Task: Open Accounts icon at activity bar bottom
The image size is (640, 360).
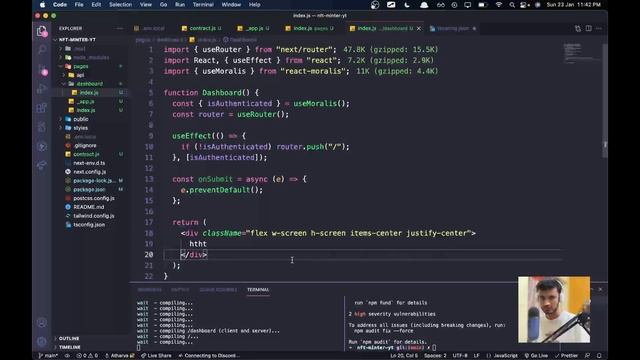Action: tap(42, 322)
